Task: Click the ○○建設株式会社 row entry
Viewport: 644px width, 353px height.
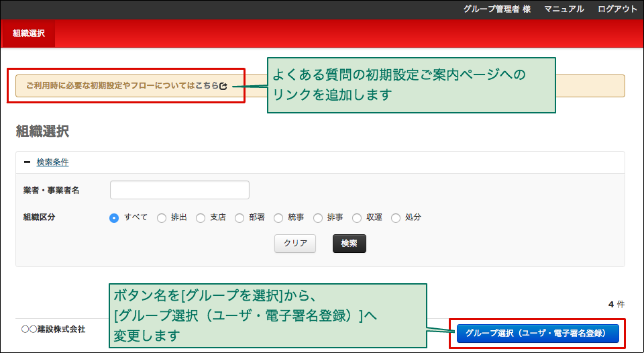Action: pos(54,330)
